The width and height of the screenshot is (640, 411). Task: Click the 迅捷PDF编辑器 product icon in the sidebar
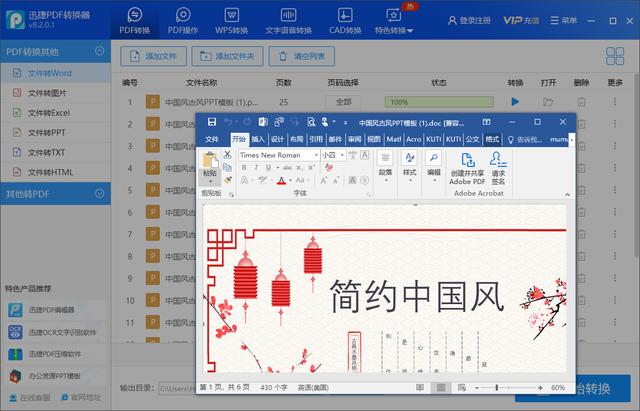[16, 310]
